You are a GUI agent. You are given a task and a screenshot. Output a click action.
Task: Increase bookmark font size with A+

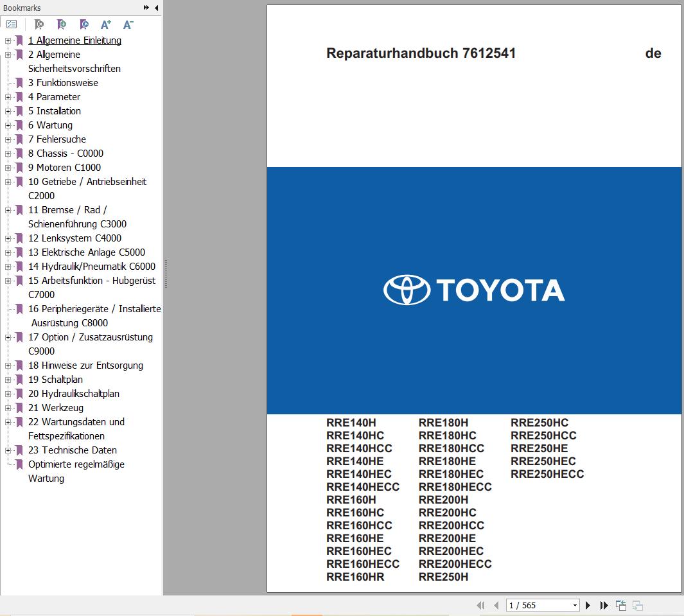click(x=106, y=24)
